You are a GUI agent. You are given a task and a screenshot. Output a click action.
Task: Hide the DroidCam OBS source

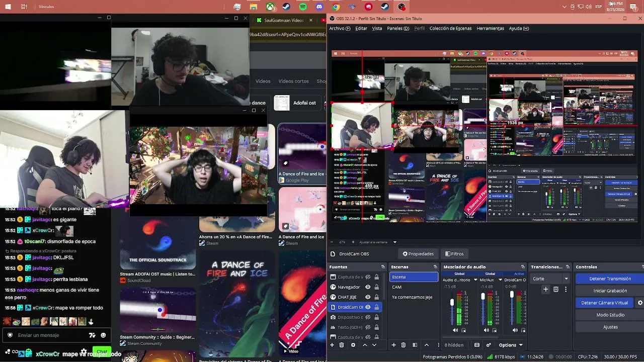[368, 307]
